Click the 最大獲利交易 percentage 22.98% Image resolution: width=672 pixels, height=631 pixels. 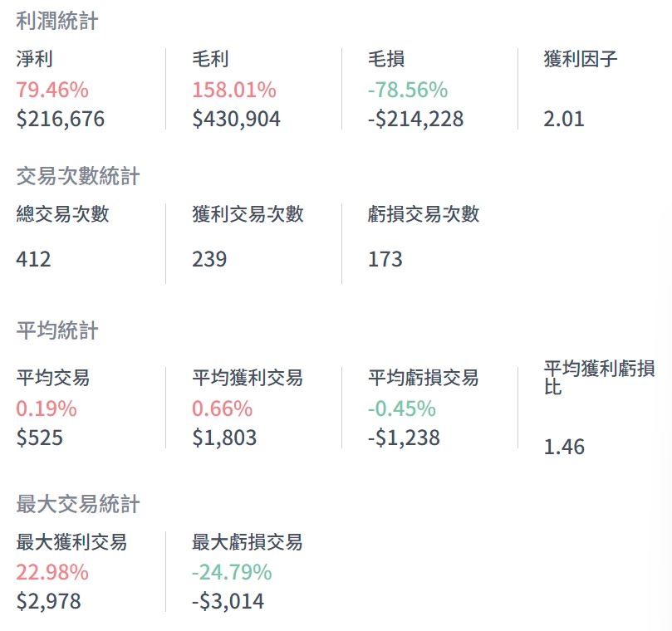coord(52,572)
